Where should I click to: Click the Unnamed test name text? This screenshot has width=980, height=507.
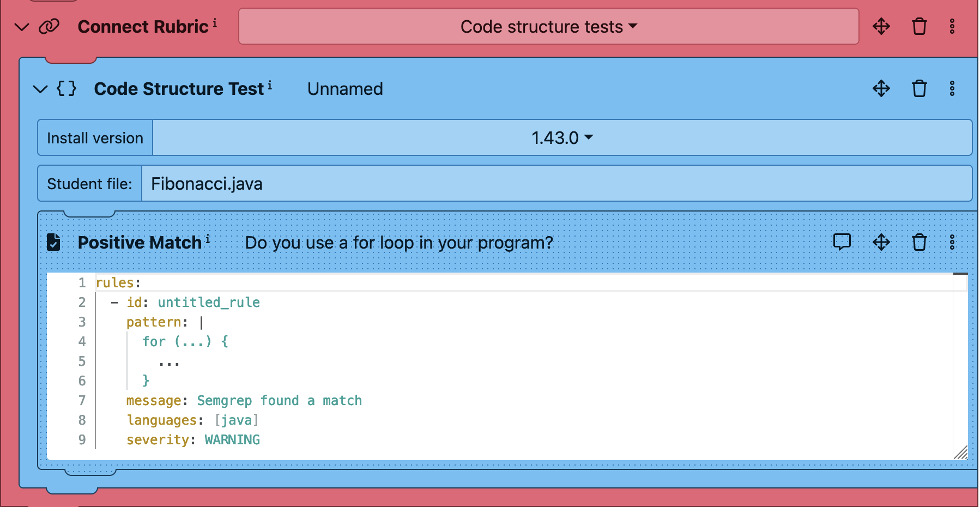345,89
